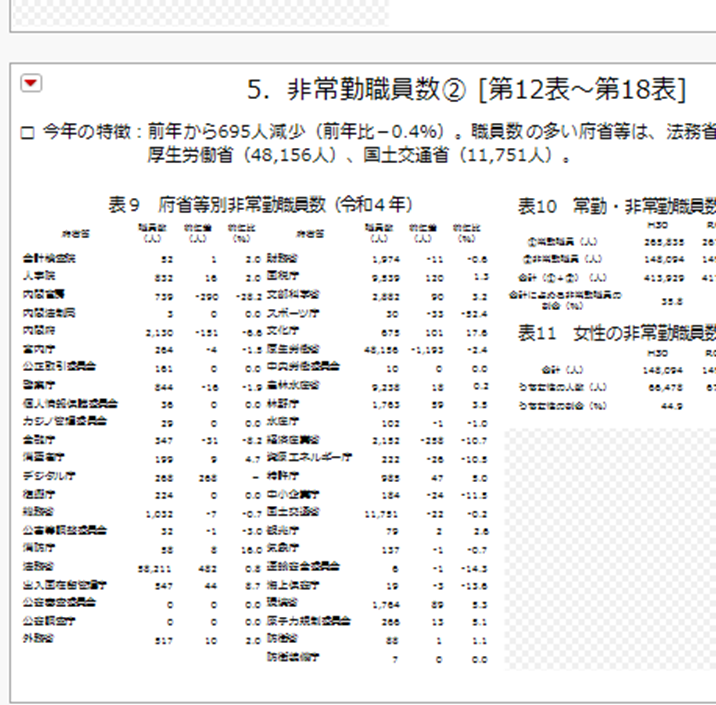The image size is (716, 705).
Task: Select the 文部科学省 row label
Action: (x=293, y=295)
